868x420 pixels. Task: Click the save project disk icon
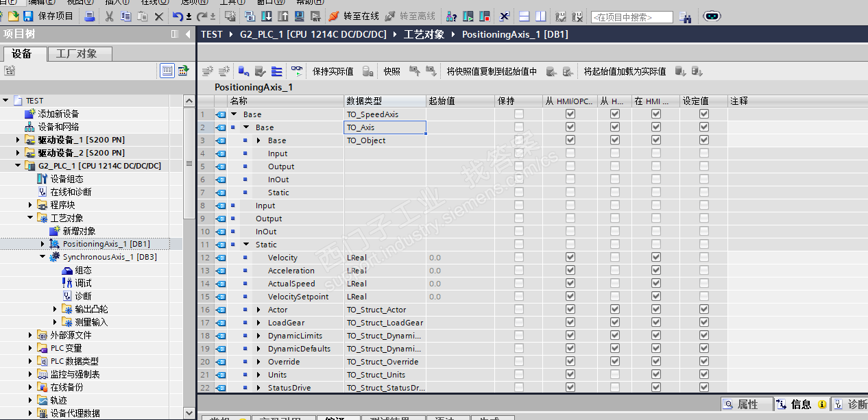(x=28, y=16)
